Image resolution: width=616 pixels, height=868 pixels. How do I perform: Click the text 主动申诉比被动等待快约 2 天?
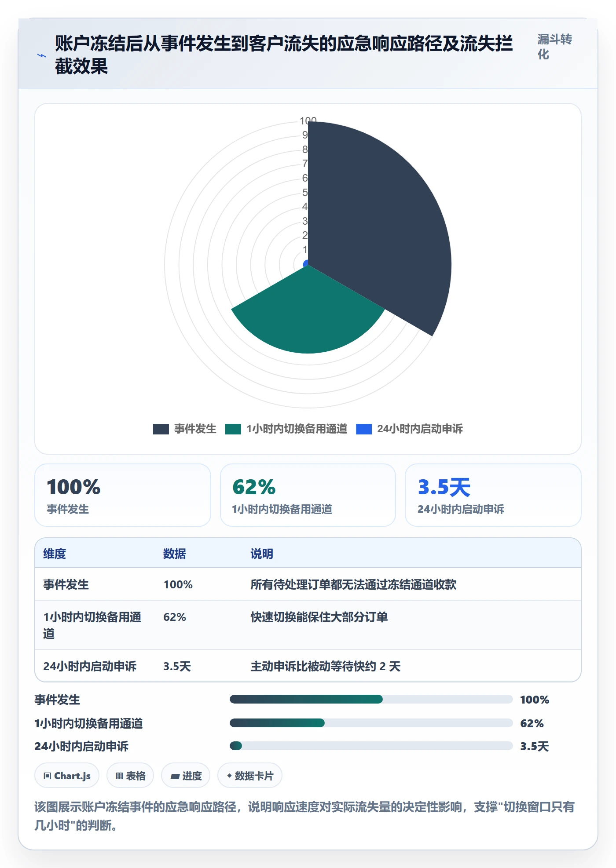point(326,666)
